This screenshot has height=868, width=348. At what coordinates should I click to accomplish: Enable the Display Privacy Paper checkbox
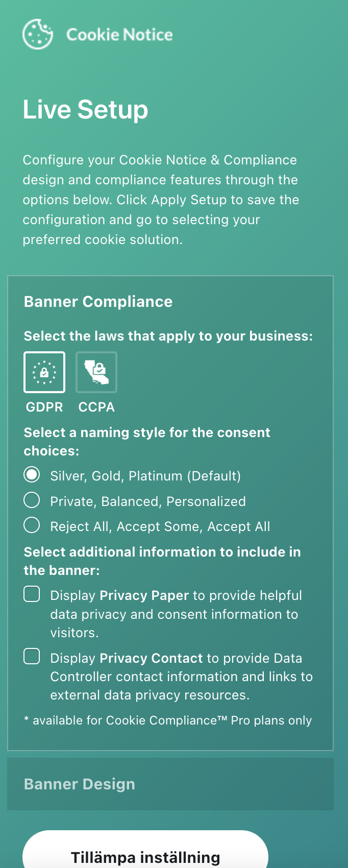(x=32, y=594)
